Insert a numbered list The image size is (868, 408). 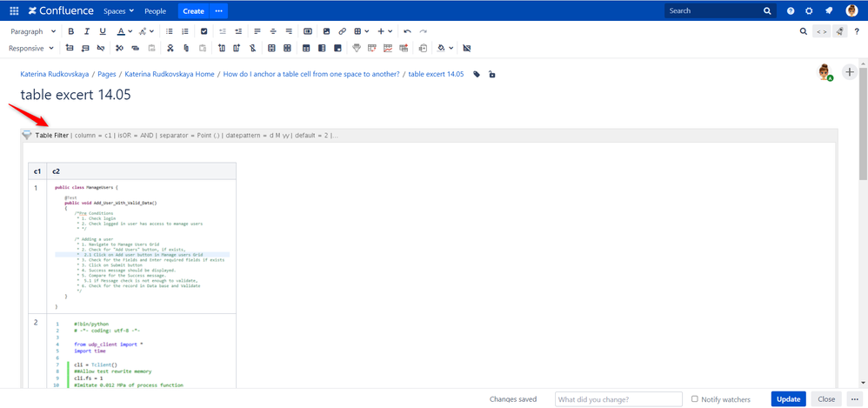(185, 31)
